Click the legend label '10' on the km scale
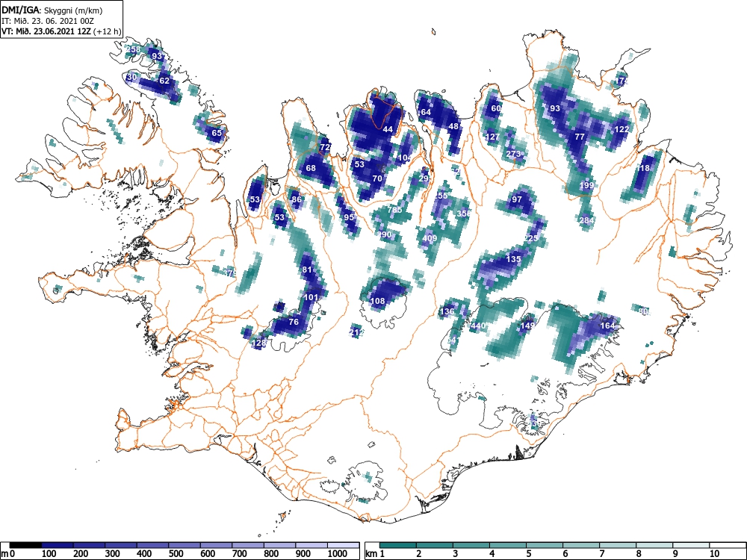The height and width of the screenshot is (560, 747). pos(714,553)
